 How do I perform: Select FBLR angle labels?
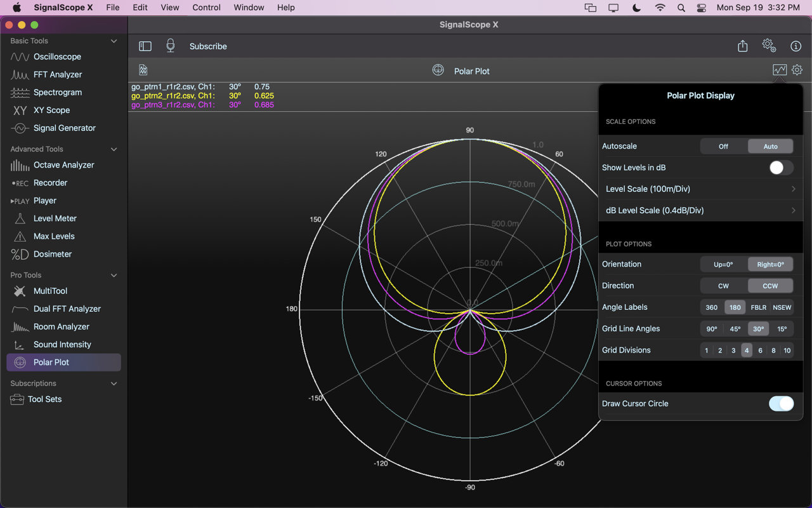[x=758, y=307]
